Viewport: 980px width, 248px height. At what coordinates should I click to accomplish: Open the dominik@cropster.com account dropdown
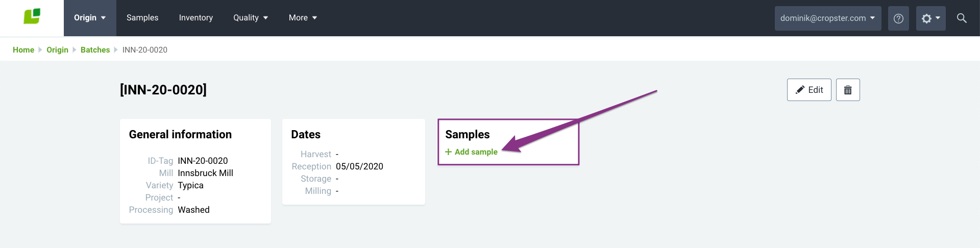828,18
